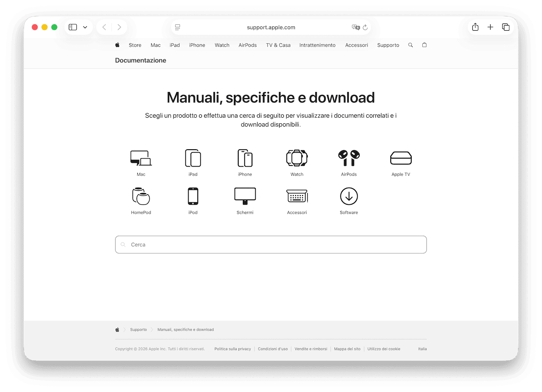Open the Safari page reader menu icon
This screenshot has height=392, width=542.
click(x=178, y=27)
